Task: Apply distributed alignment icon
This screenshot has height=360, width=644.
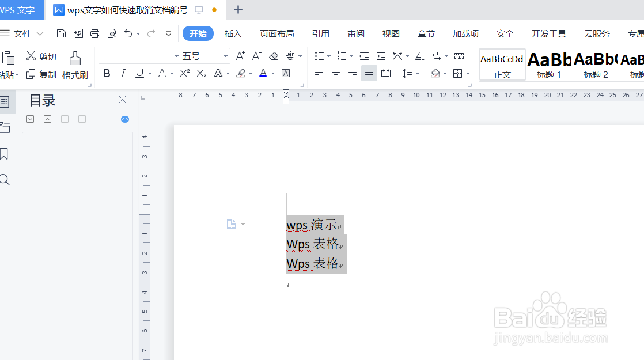Action: click(386, 74)
